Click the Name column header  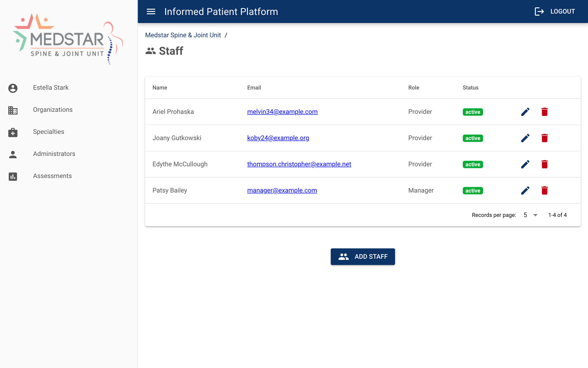point(160,88)
